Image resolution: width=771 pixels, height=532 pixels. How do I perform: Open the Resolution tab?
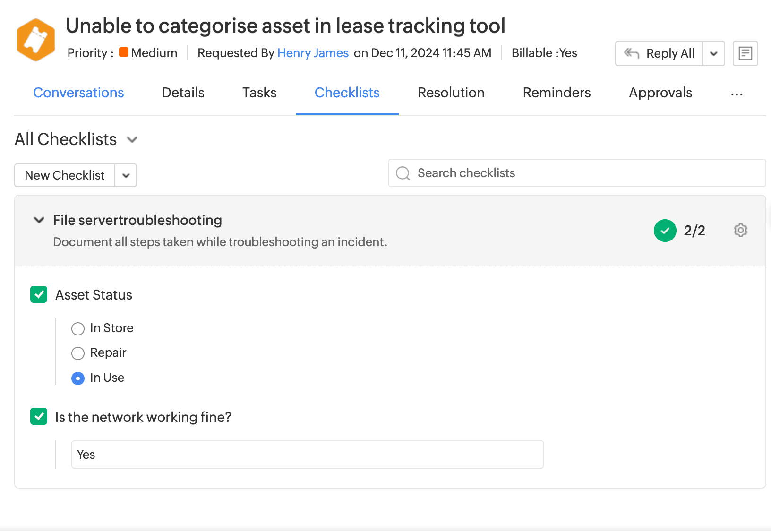(x=451, y=93)
